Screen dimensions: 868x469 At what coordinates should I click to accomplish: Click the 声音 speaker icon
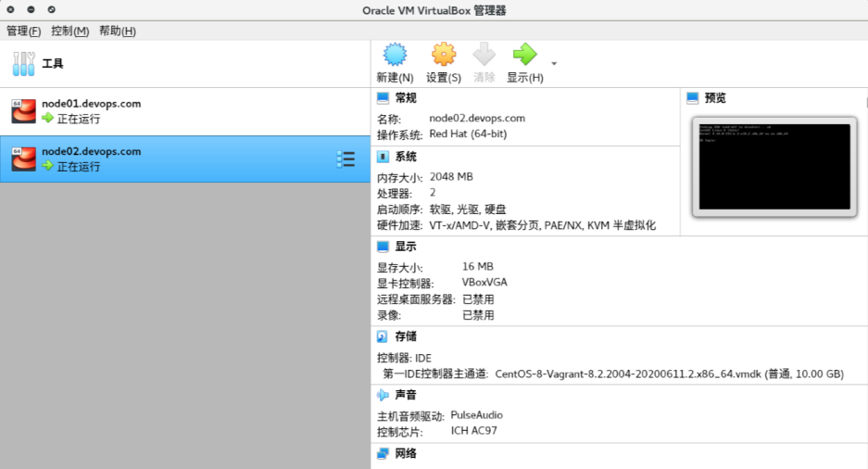point(383,395)
